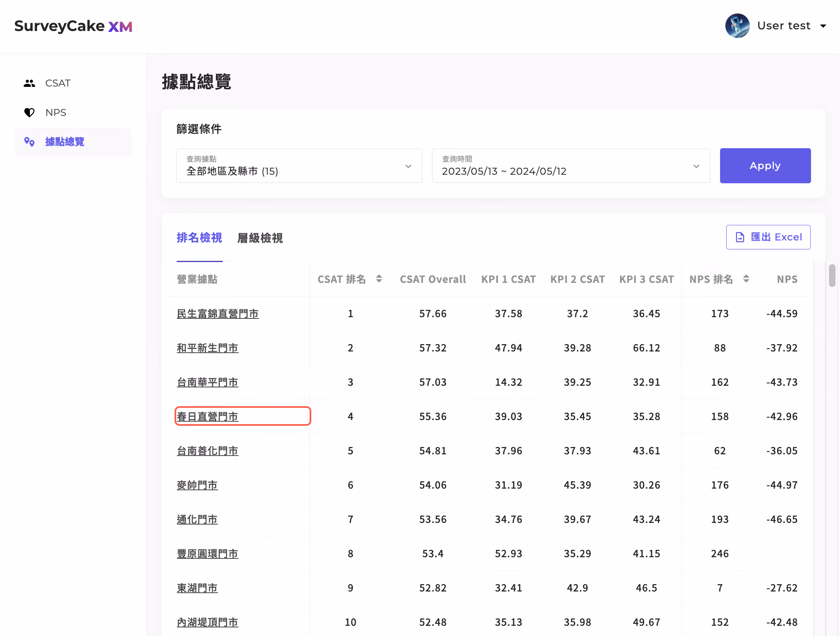
Task: Open the 民生富錦直營門市 store link
Action: tap(218, 314)
